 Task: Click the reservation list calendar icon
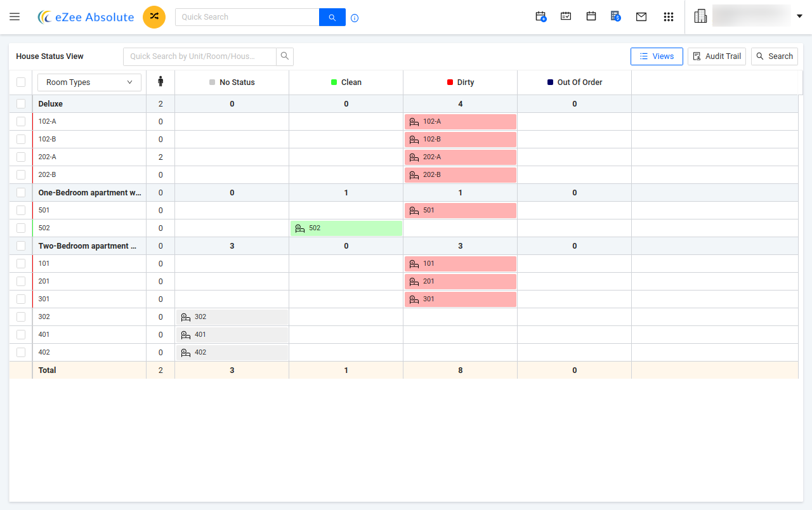[566, 16]
